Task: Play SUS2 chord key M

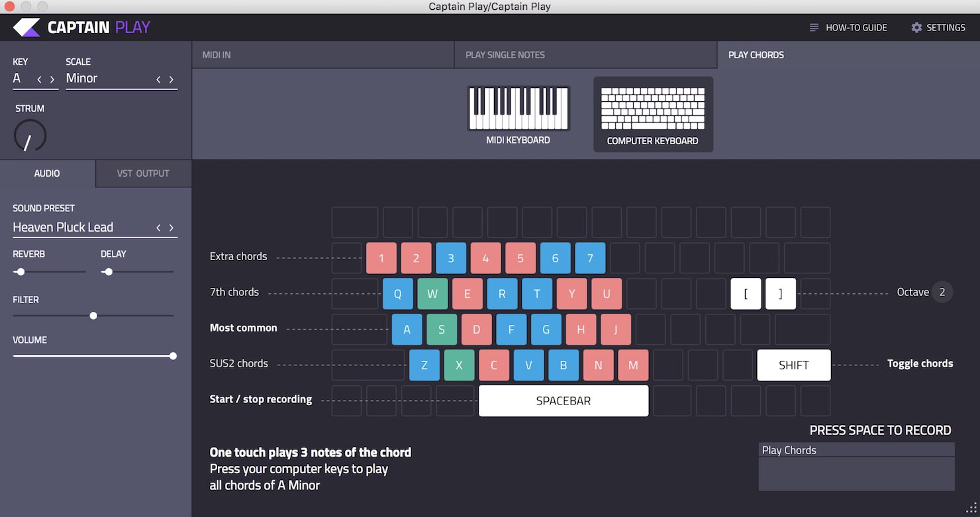Action: [x=633, y=365]
